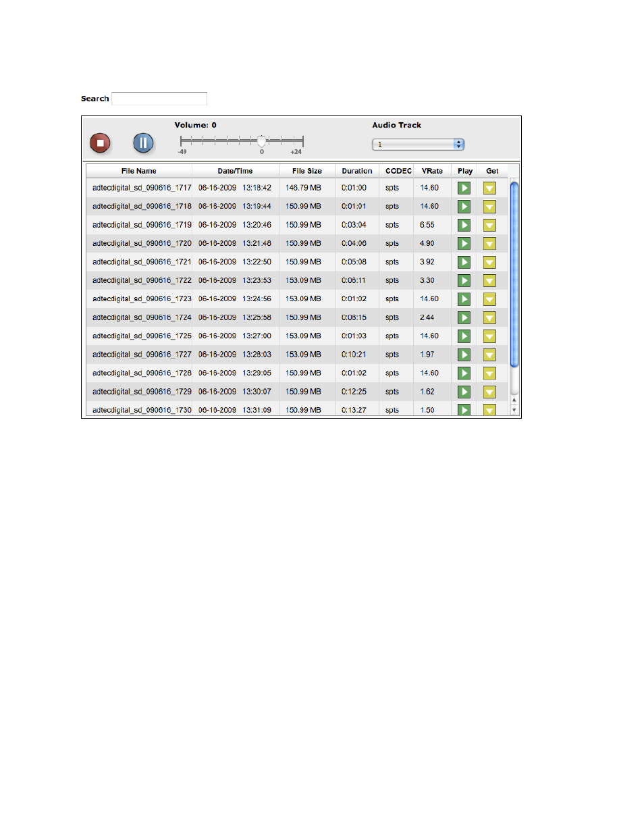Get (download) file adtecdigital_sd_090616_1723
The image size is (644, 834).
coord(490,299)
